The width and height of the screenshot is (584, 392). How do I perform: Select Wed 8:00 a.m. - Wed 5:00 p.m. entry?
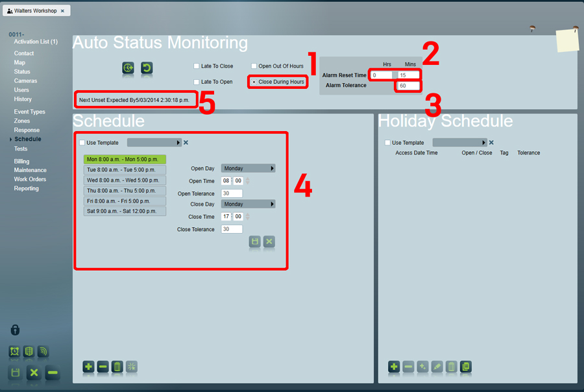point(125,180)
